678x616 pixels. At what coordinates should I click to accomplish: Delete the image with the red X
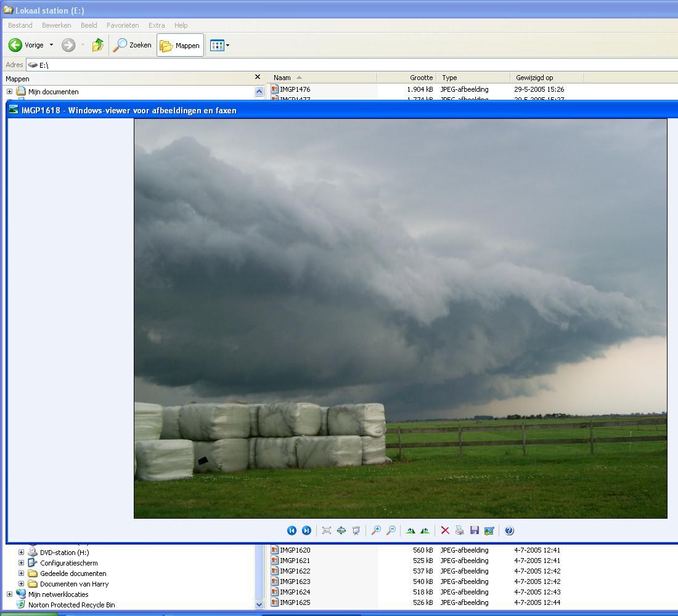tap(445, 530)
